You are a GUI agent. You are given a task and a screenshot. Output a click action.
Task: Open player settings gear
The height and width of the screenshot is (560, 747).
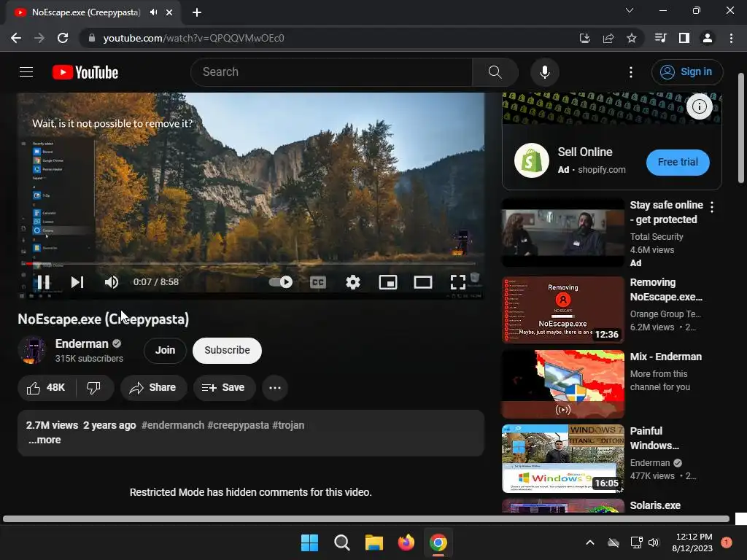point(352,282)
